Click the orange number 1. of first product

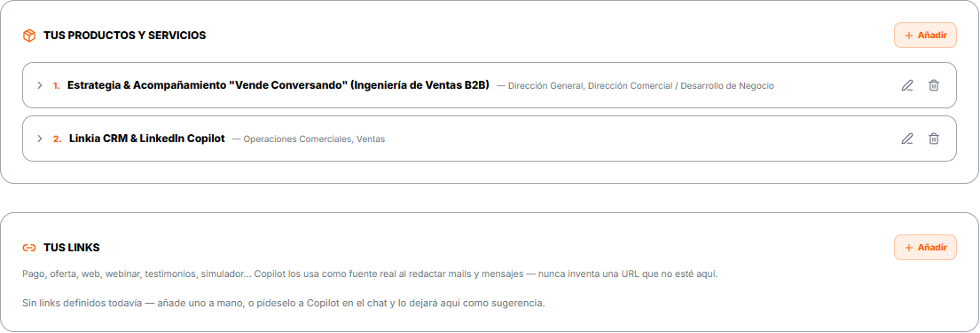click(x=56, y=86)
